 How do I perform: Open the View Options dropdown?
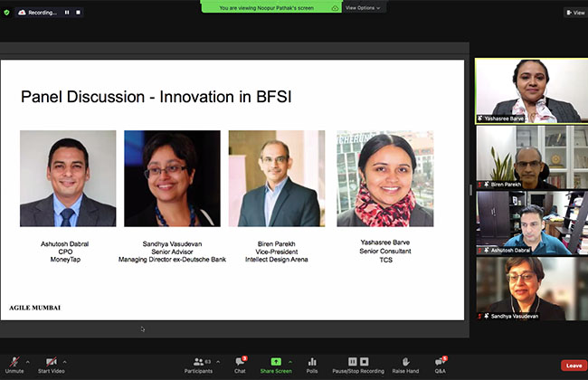point(363,8)
